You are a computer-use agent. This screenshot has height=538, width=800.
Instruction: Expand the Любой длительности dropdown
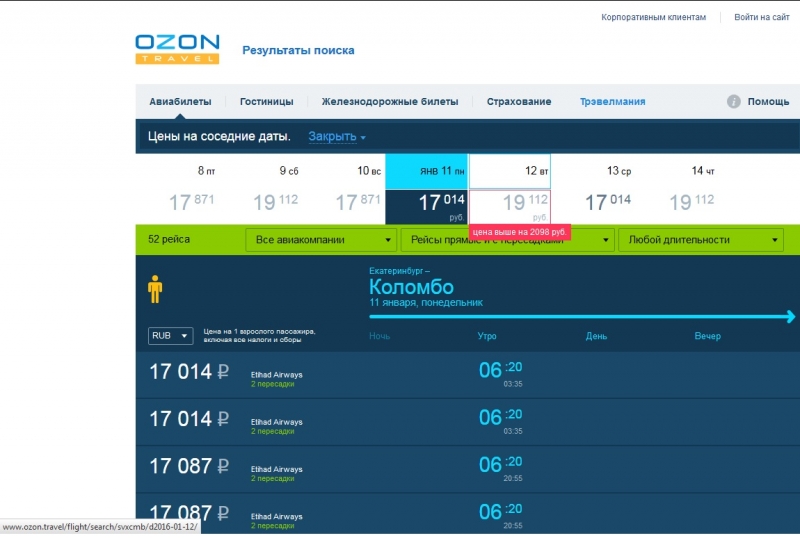click(x=700, y=240)
